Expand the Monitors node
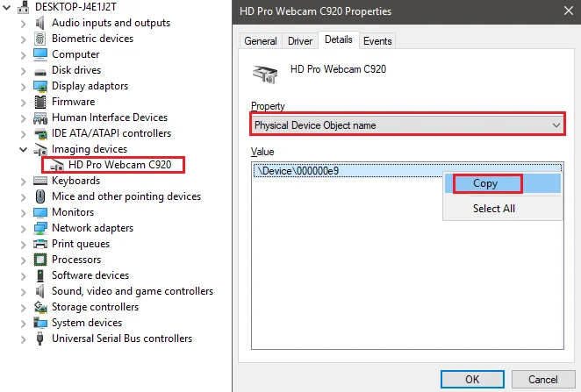Viewport: 581px width, 392px height. [24, 213]
